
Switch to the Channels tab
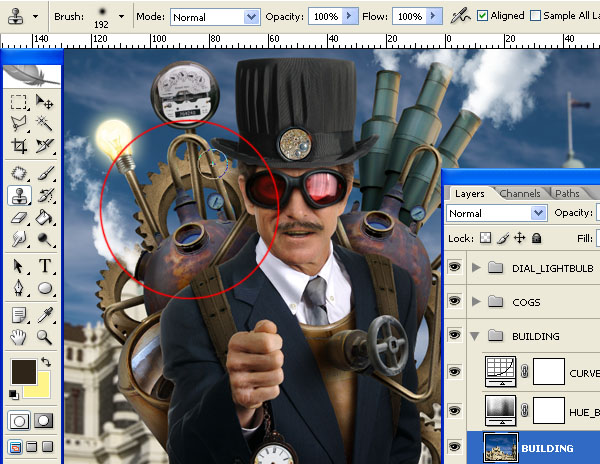click(x=520, y=194)
